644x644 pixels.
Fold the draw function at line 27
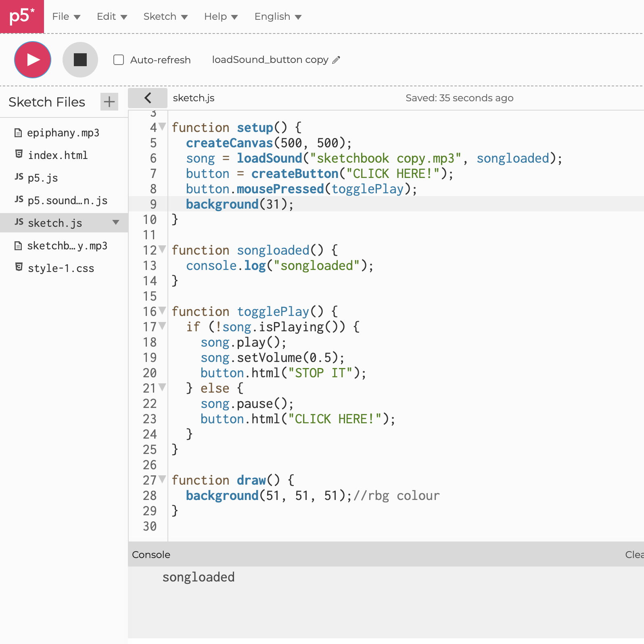(x=162, y=479)
